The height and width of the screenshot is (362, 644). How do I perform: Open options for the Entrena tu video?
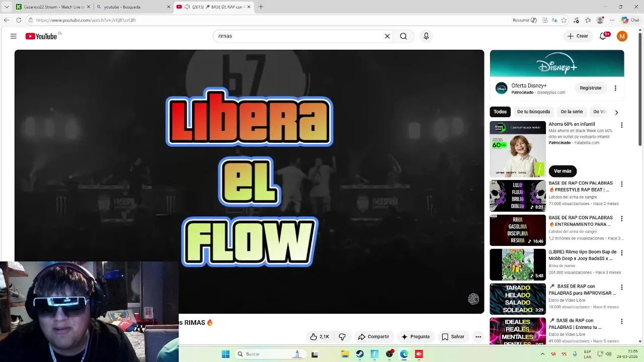[x=621, y=322]
